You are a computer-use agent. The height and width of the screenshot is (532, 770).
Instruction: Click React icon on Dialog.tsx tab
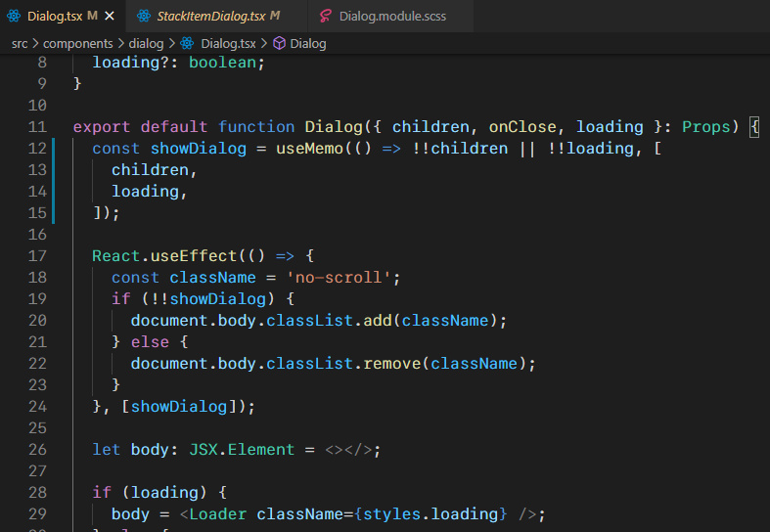[14, 17]
